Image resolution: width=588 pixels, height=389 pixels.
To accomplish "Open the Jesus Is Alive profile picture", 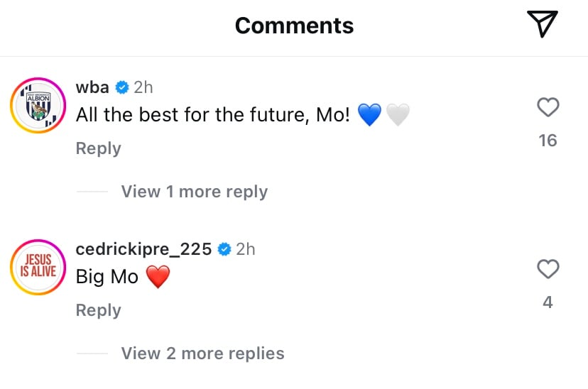I will coord(38,267).
